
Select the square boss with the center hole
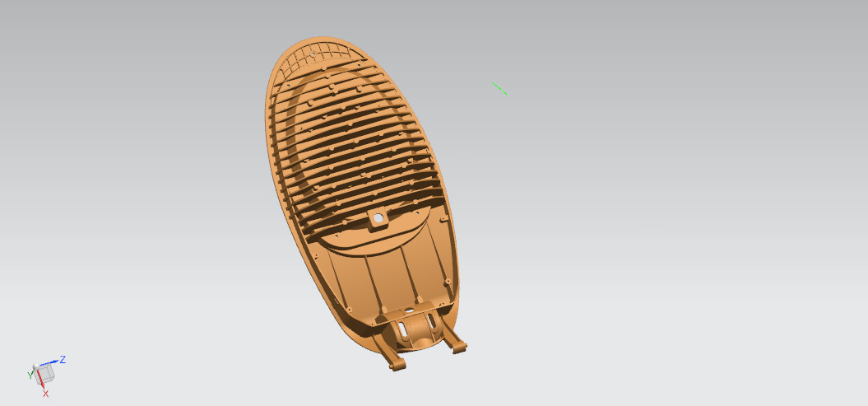378,219
